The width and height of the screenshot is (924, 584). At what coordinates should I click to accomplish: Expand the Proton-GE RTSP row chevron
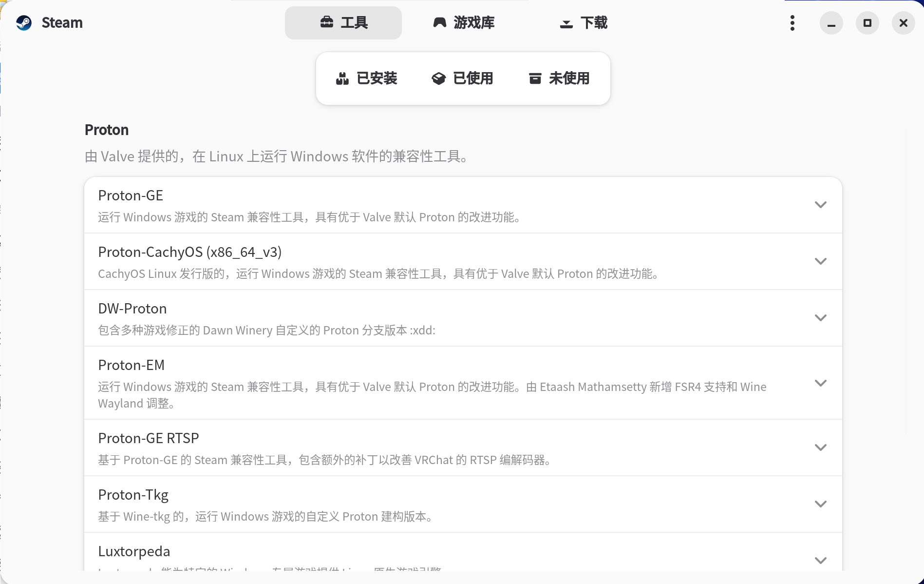[821, 448]
